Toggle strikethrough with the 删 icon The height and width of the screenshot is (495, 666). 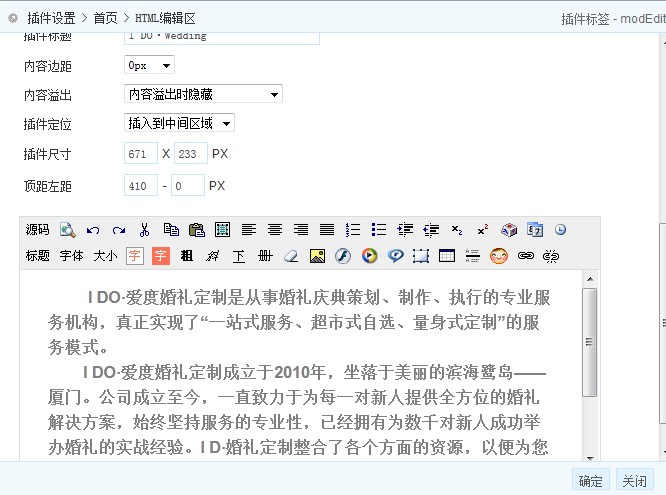(x=265, y=256)
